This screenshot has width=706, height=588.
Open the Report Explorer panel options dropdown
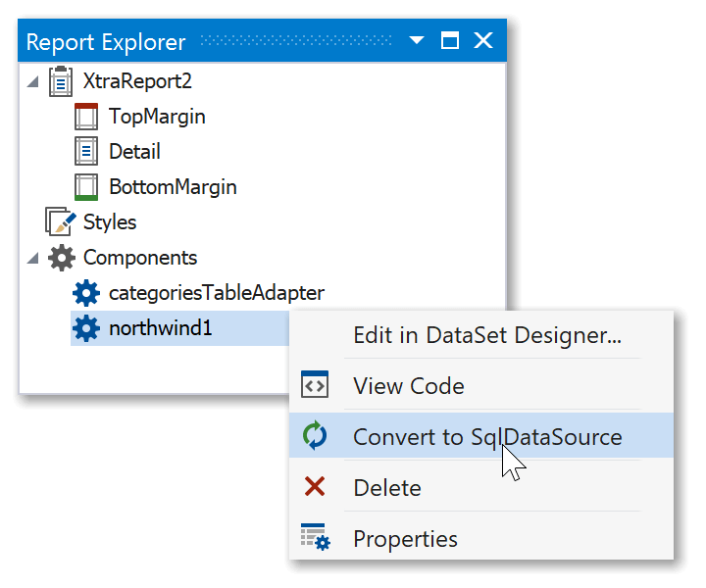point(417,41)
